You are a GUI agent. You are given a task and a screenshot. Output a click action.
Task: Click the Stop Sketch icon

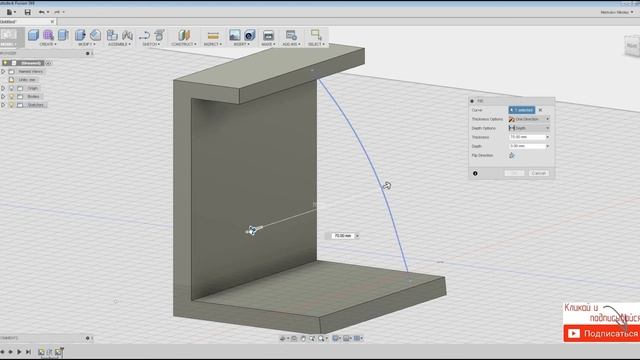point(159,35)
